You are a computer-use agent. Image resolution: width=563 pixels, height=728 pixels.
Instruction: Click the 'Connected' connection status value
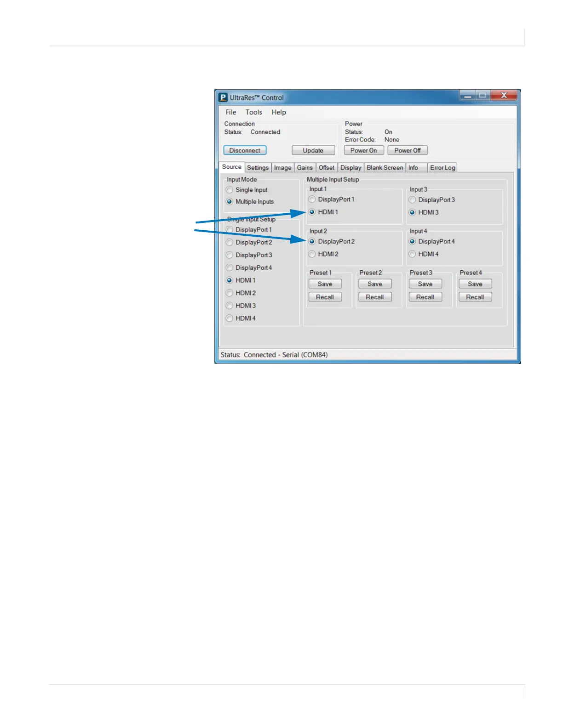(265, 132)
